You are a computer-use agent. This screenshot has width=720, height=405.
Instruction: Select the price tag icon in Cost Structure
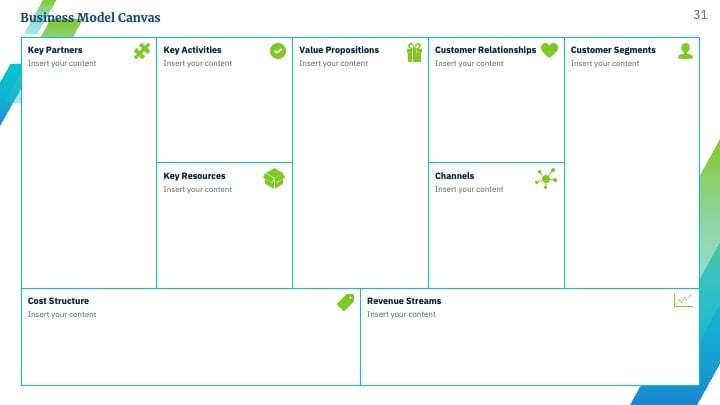[x=346, y=302]
